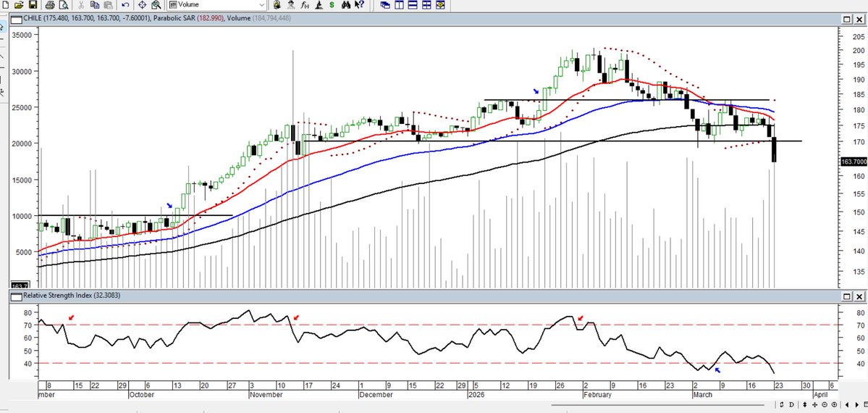The height and width of the screenshot is (413, 868).
Task: Launch the Explorer tool icon
Action: pyautogui.click(x=292, y=5)
